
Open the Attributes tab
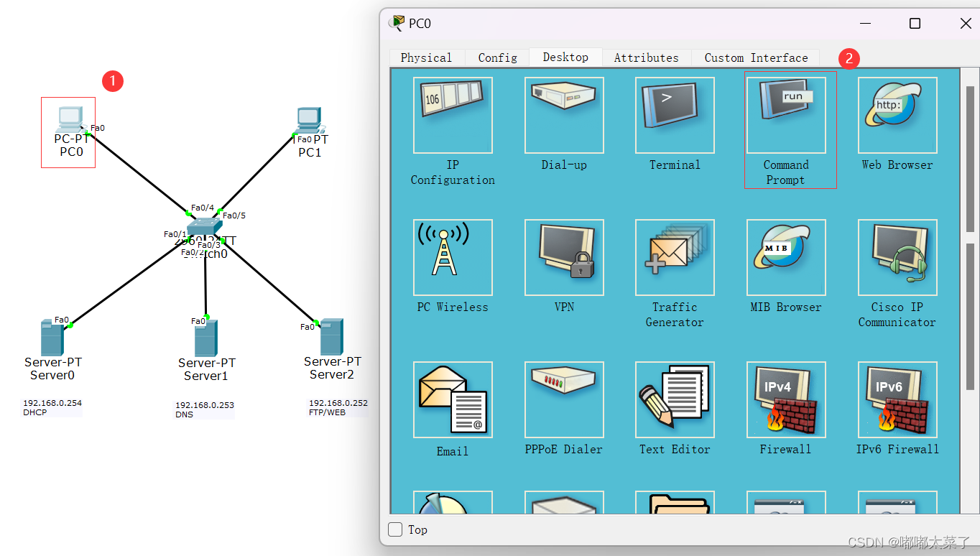pyautogui.click(x=647, y=57)
